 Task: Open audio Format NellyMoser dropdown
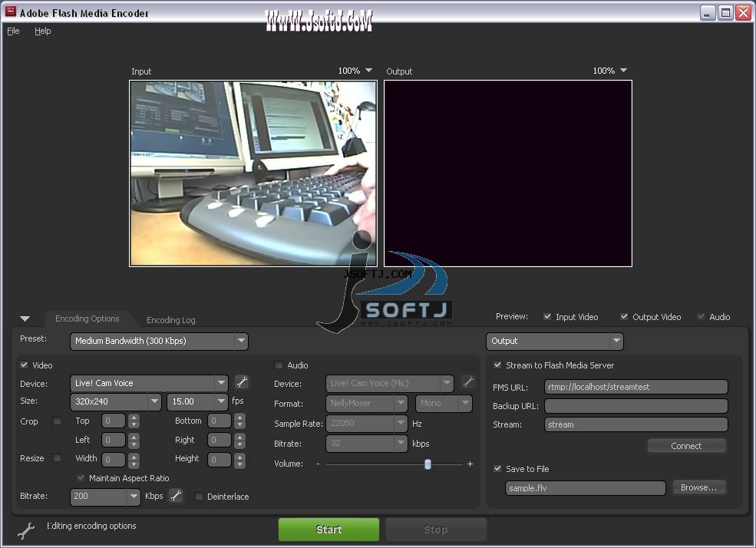pyautogui.click(x=367, y=403)
